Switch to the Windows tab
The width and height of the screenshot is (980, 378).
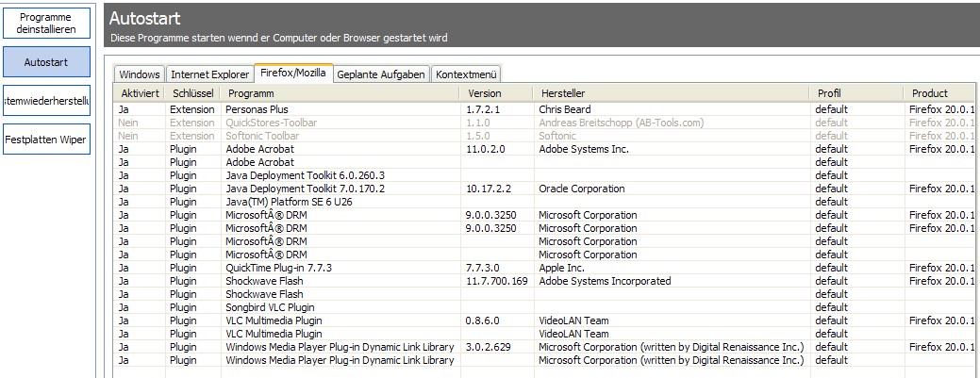(x=140, y=74)
